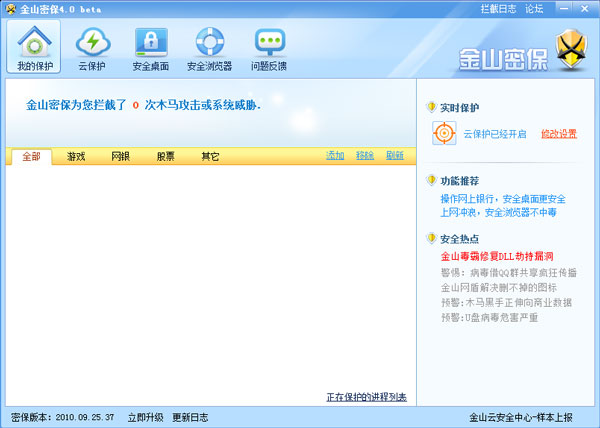This screenshot has height=428, width=600.
Task: Switch to the 股票 tab
Action: tap(166, 156)
